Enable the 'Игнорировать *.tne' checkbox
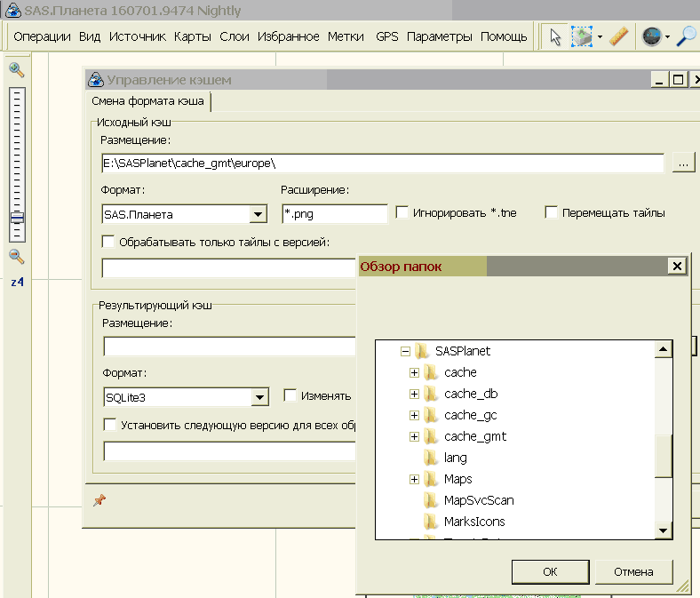Image resolution: width=700 pixels, height=598 pixels. point(402,213)
